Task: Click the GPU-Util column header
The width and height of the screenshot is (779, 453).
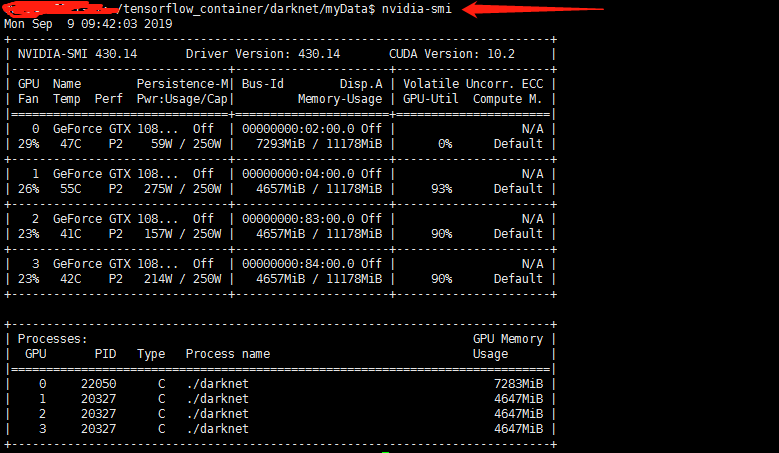Action: click(x=430, y=99)
